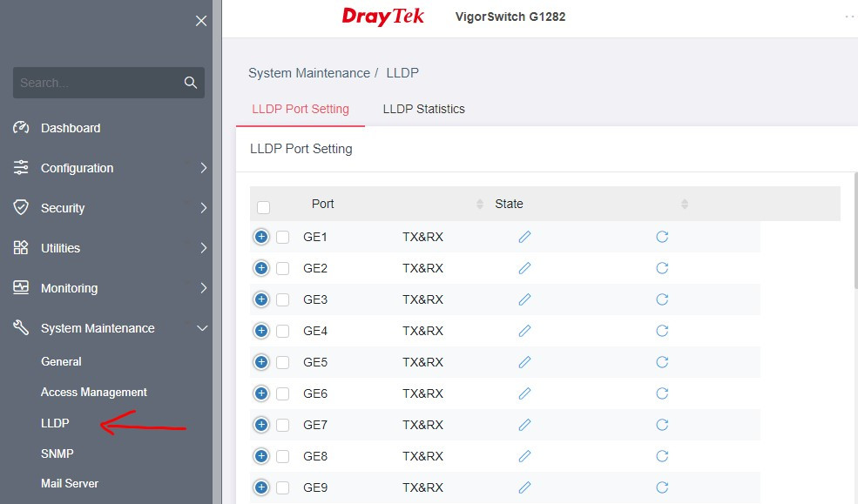Collapse the System Maintenance section
Viewport: 858px width, 504px height.
coord(110,328)
